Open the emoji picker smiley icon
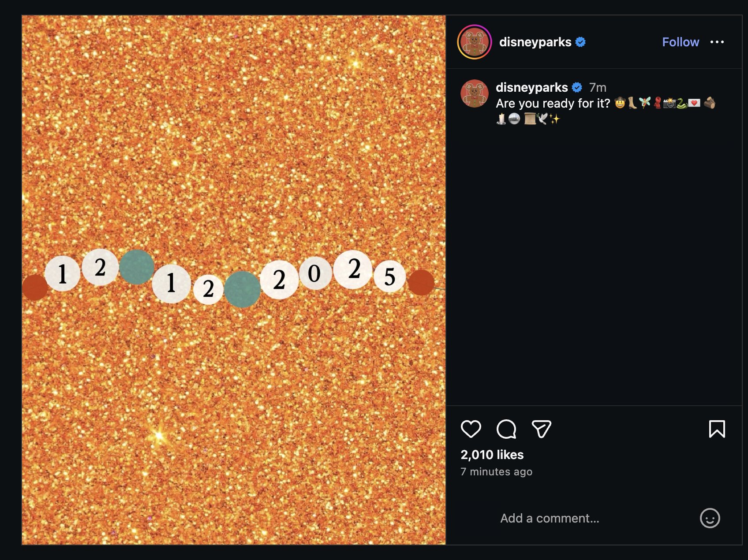Image resolution: width=748 pixels, height=560 pixels. click(x=710, y=518)
